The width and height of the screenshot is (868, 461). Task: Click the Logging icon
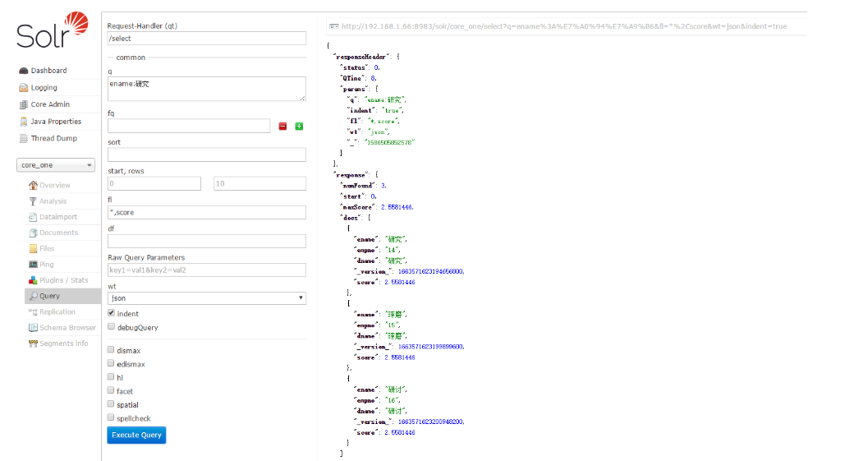pos(23,88)
